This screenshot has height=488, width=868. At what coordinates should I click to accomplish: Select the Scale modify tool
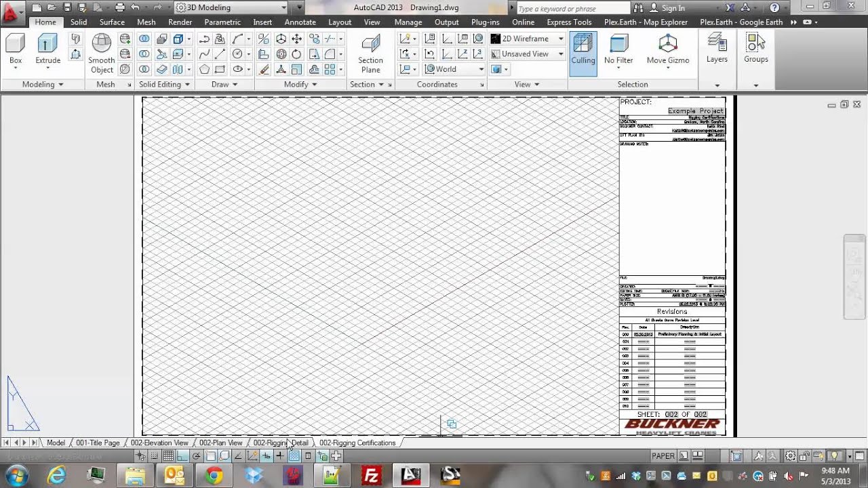296,69
